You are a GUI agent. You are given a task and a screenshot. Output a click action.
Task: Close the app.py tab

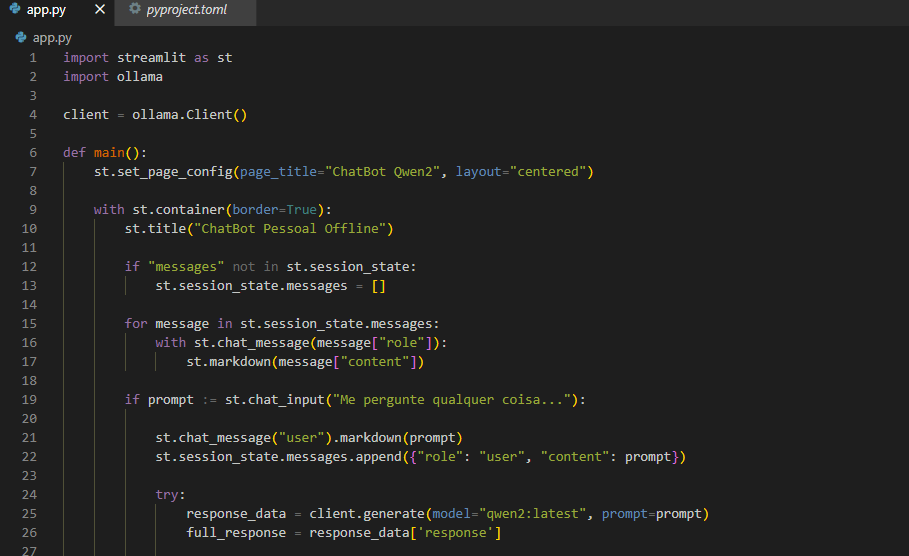[x=99, y=10]
